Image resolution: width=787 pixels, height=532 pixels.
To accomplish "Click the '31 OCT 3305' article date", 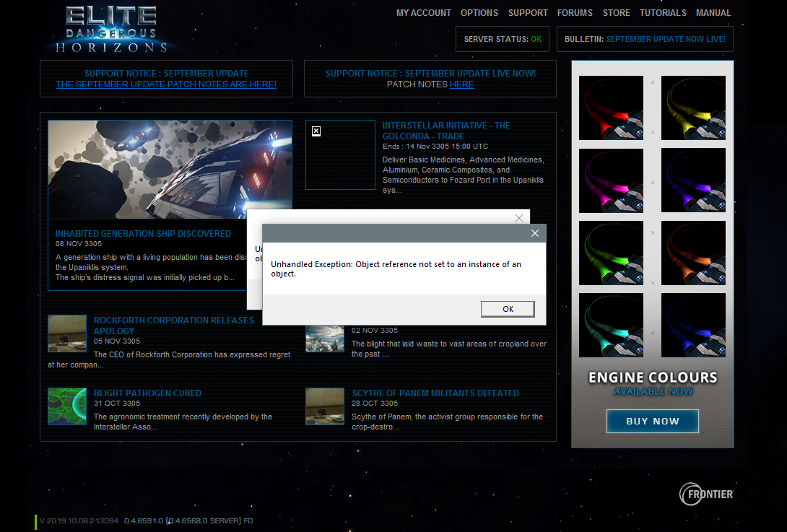I will point(117,404).
